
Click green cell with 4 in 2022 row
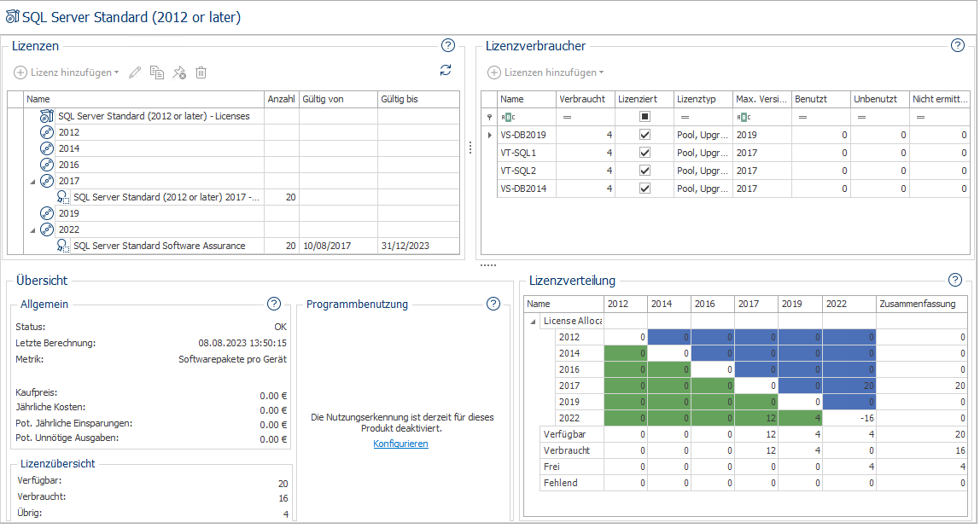(x=800, y=418)
